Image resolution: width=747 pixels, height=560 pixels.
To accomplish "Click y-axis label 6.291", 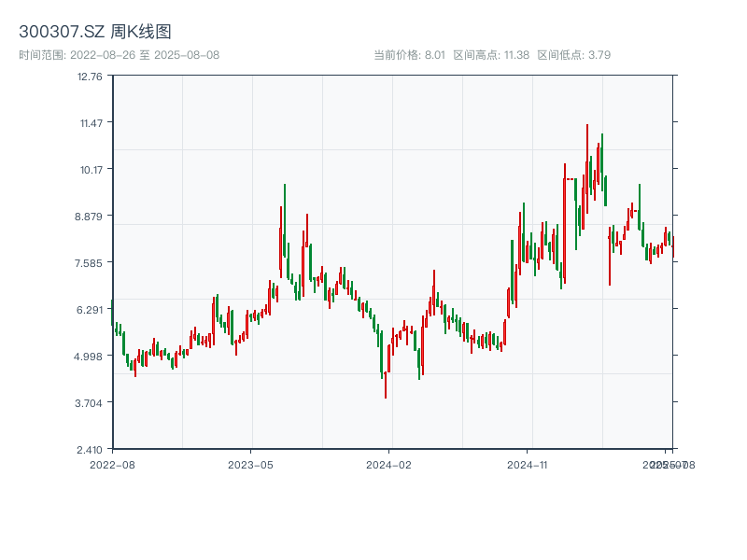I will pyautogui.click(x=89, y=310).
